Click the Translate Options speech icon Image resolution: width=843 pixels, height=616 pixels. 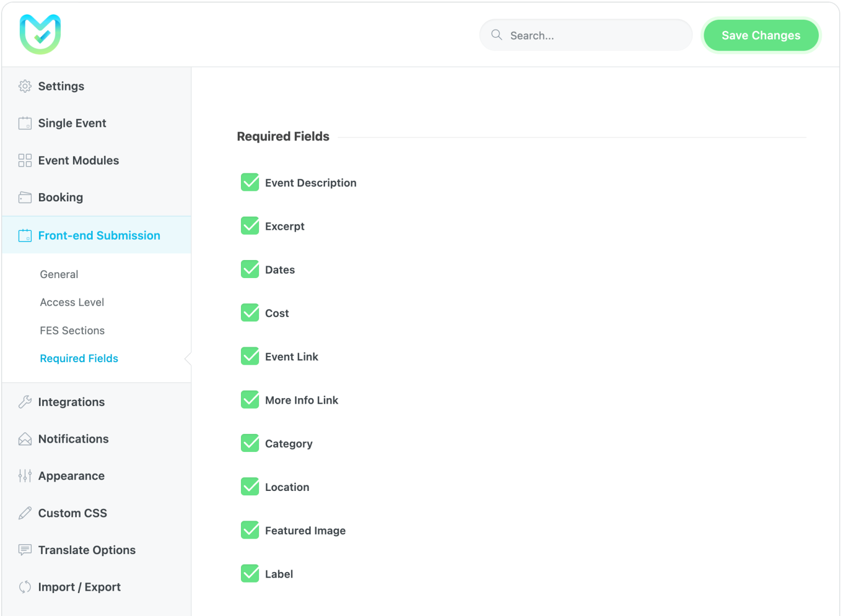coord(25,550)
